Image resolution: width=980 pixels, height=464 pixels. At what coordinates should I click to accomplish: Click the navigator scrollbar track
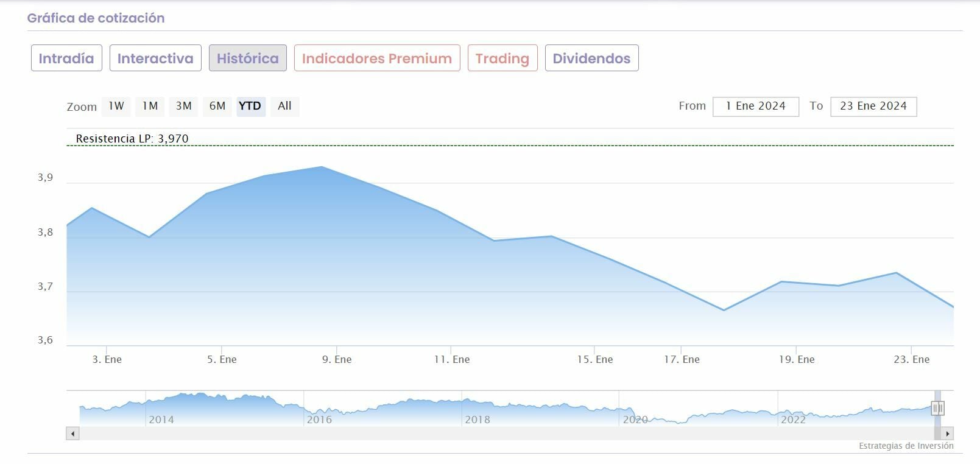point(487,434)
